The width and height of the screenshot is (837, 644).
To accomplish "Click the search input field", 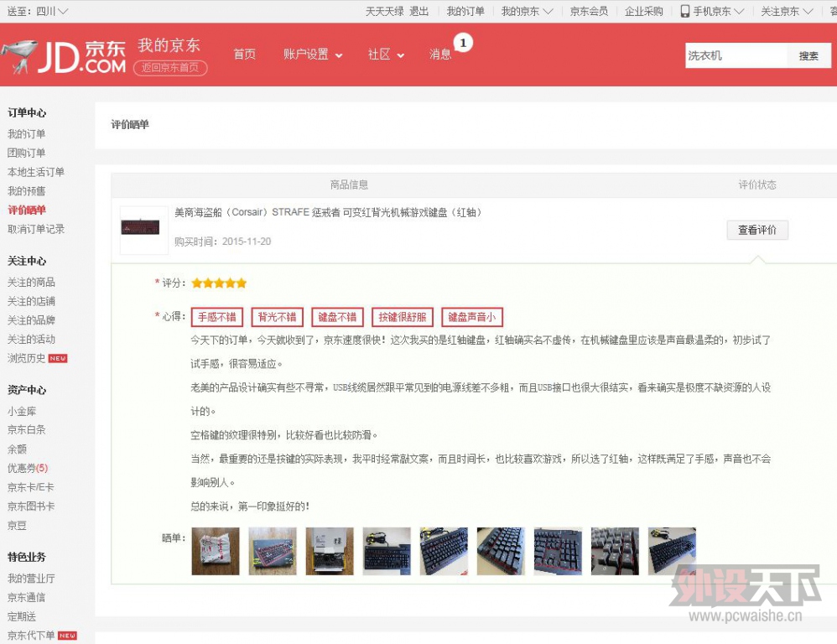I will [736, 55].
